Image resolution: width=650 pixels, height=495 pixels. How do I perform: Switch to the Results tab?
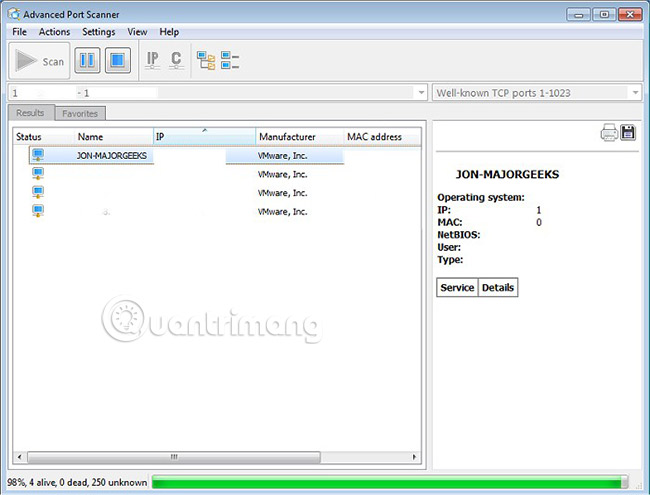[30, 113]
